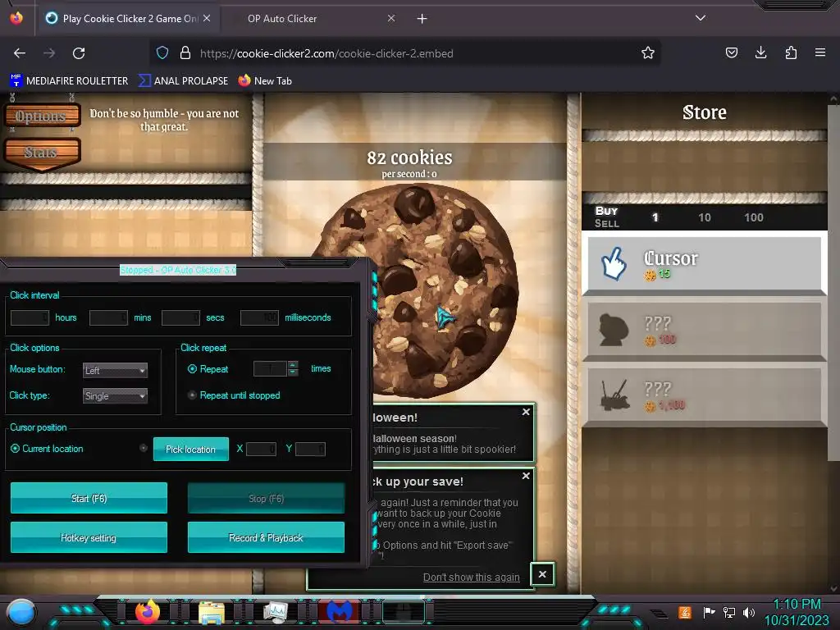Close the Halloween season notification
This screenshot has height=630, width=840.
pos(526,412)
